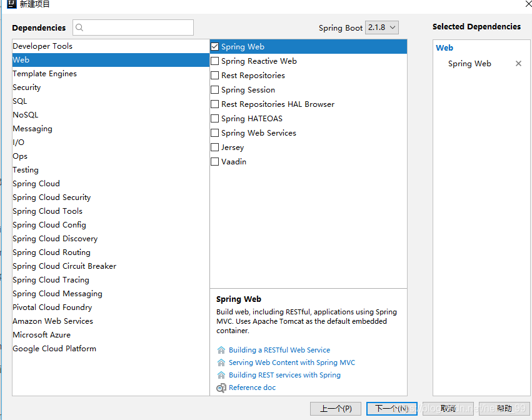This screenshot has height=420, width=532.
Task: Click the 下一个(N) next button
Action: coord(392,409)
